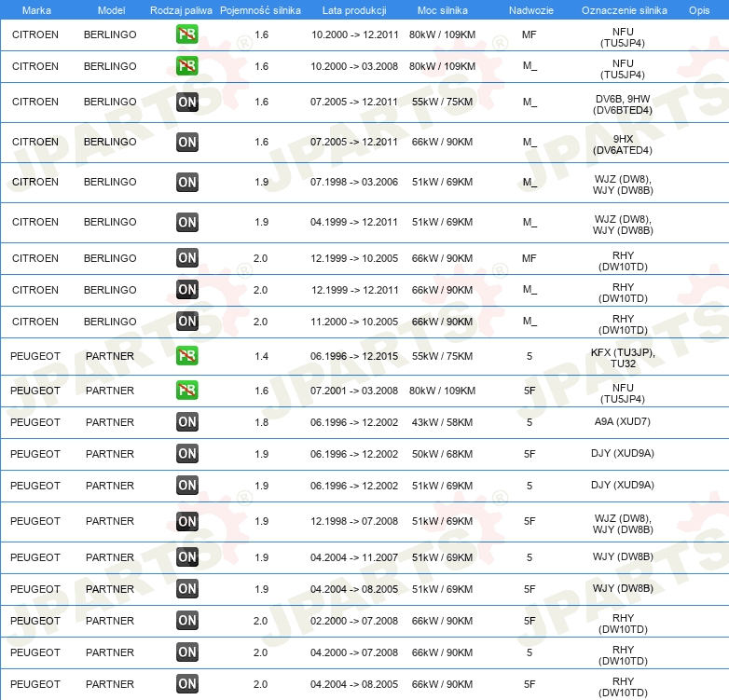Click the RHY (DW10TD) cell in the 02.2000 -> 07.2008 row
The width and height of the screenshot is (729, 700).
click(623, 624)
